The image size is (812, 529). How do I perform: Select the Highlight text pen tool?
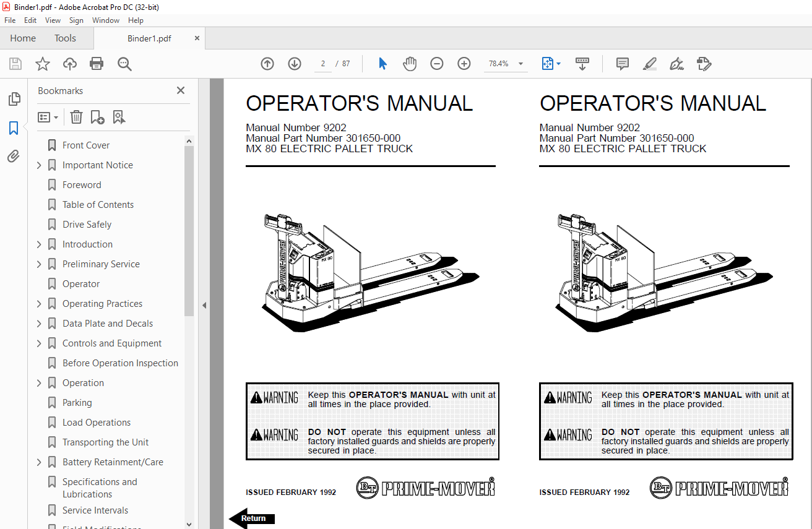pos(650,64)
